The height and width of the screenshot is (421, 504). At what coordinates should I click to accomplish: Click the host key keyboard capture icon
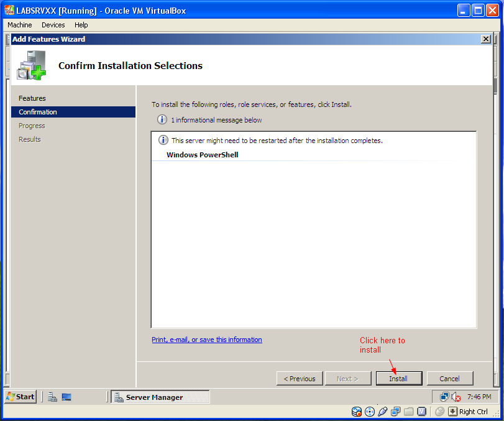pos(452,412)
